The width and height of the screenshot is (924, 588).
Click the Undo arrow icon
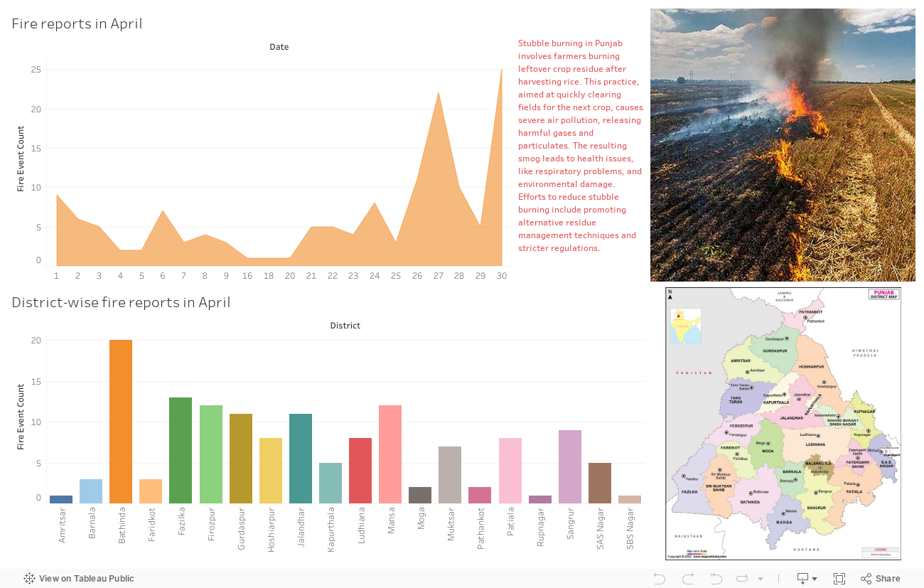(x=660, y=579)
